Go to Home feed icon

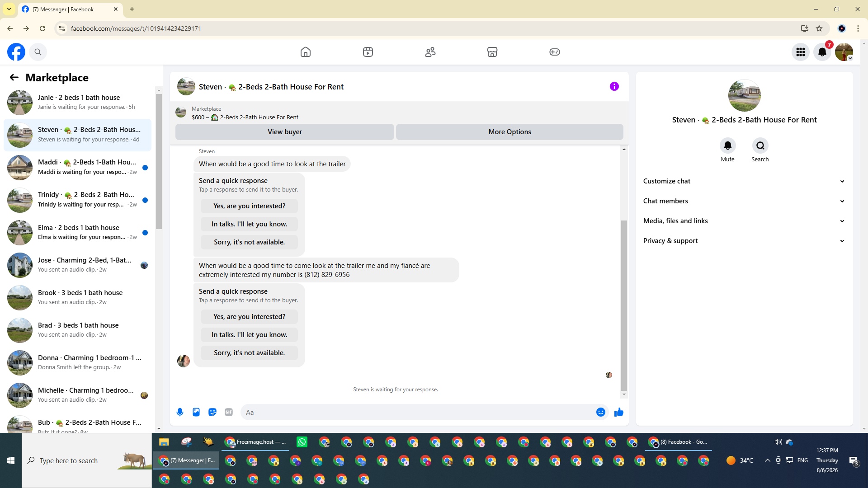[x=306, y=52]
